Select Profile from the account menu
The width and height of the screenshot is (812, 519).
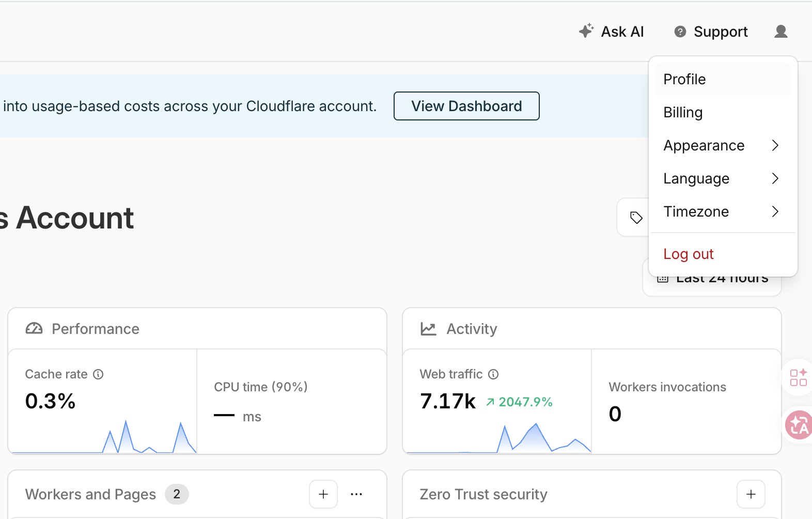[x=723, y=79]
